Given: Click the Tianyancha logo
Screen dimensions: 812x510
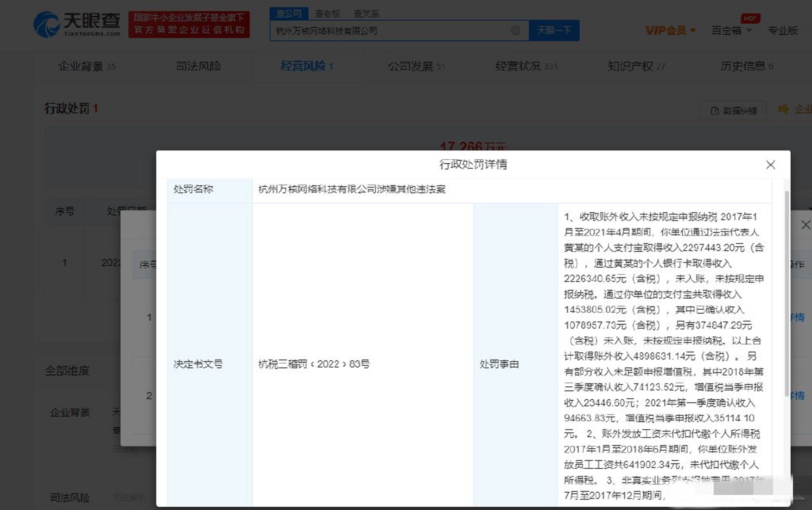Looking at the screenshot, I should (77, 24).
